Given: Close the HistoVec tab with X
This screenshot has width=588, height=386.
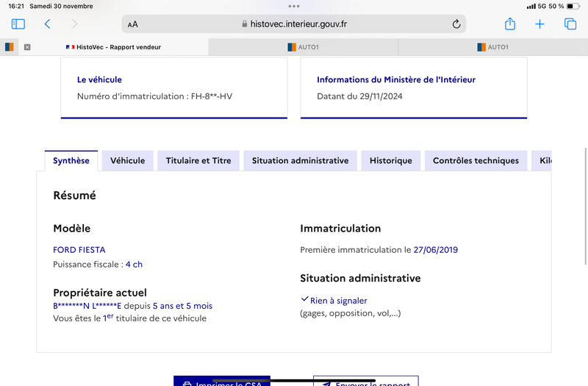Looking at the screenshot, I should (27, 47).
